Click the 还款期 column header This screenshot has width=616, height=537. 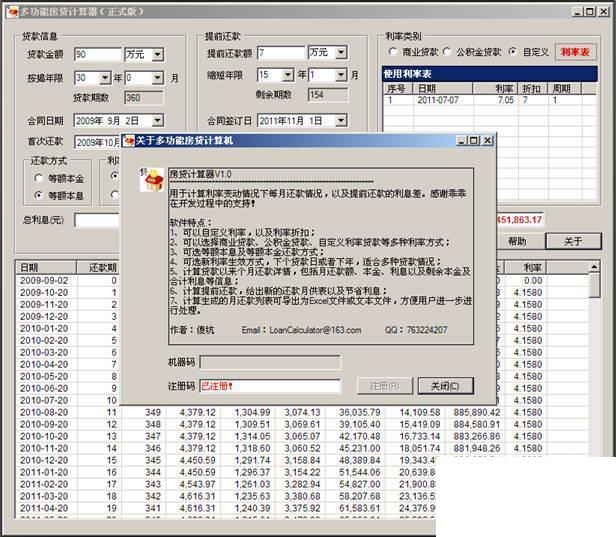pyautogui.click(x=98, y=268)
